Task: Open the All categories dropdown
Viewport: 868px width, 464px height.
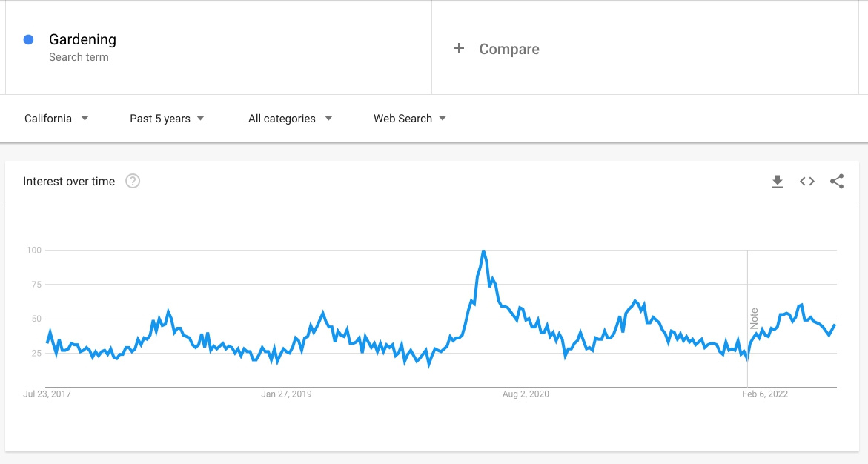Action: 290,119
